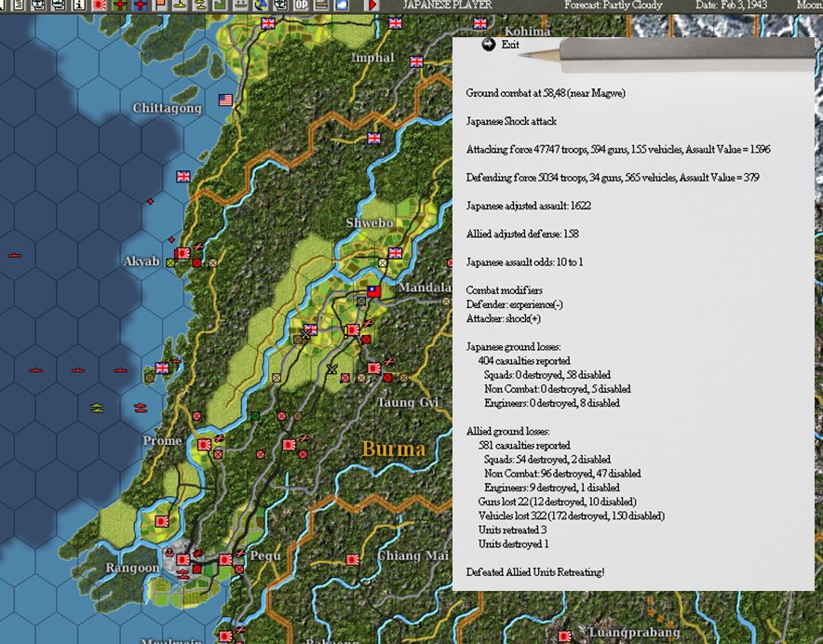
Task: Click the rising sun flag toolbar icon
Action: point(100,6)
